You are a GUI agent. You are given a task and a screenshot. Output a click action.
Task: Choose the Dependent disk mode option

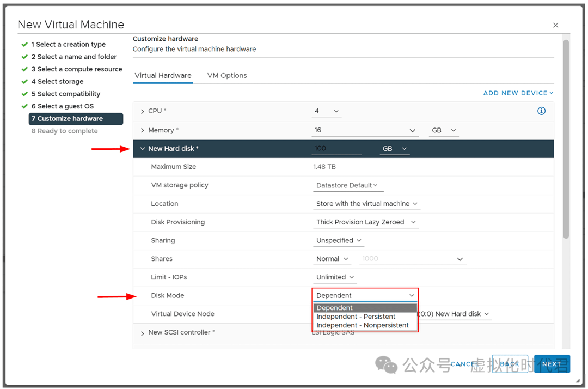pos(365,308)
